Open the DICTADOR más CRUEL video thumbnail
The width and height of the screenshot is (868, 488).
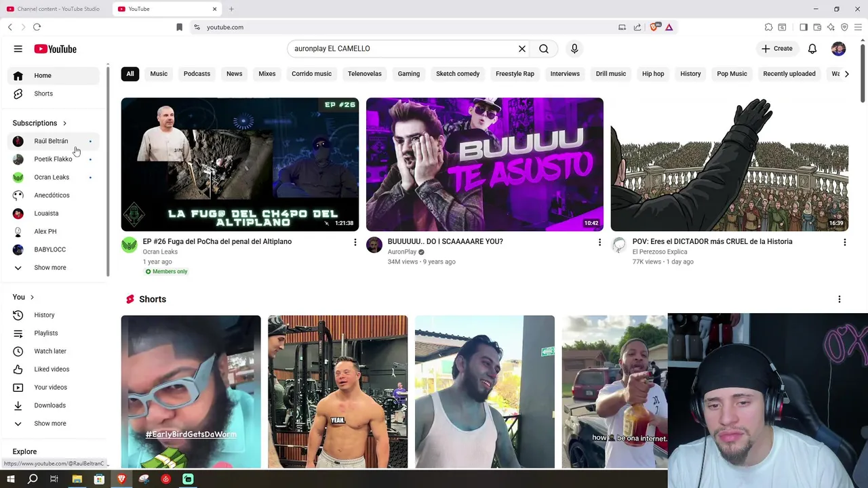pos(730,165)
